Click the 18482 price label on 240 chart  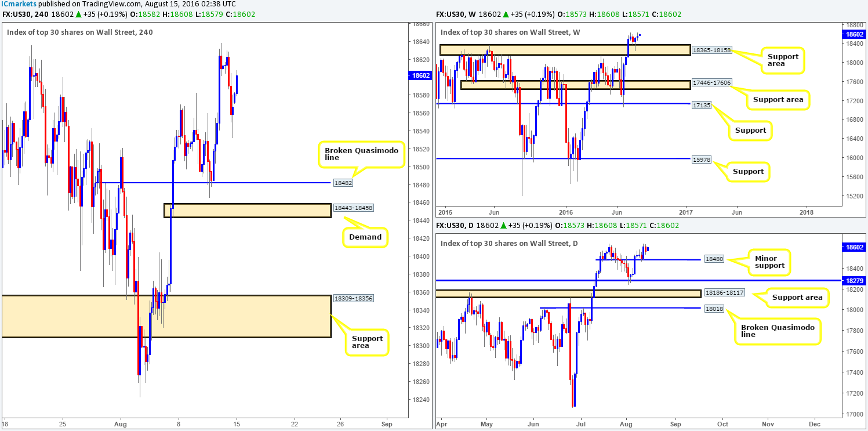[342, 183]
